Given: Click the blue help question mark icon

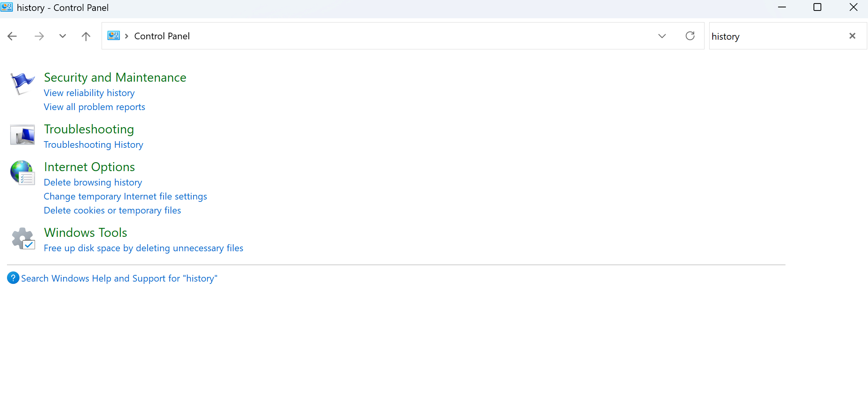Looking at the screenshot, I should point(13,278).
